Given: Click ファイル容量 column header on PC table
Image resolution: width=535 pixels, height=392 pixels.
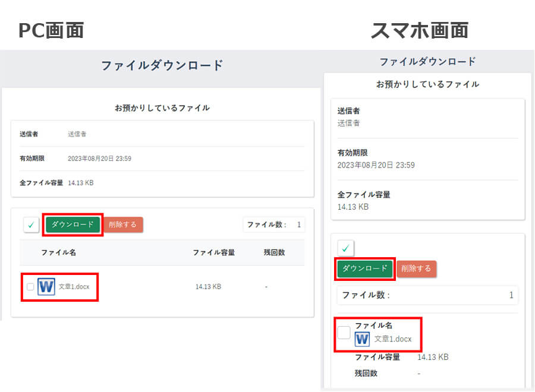Looking at the screenshot, I should (214, 252).
